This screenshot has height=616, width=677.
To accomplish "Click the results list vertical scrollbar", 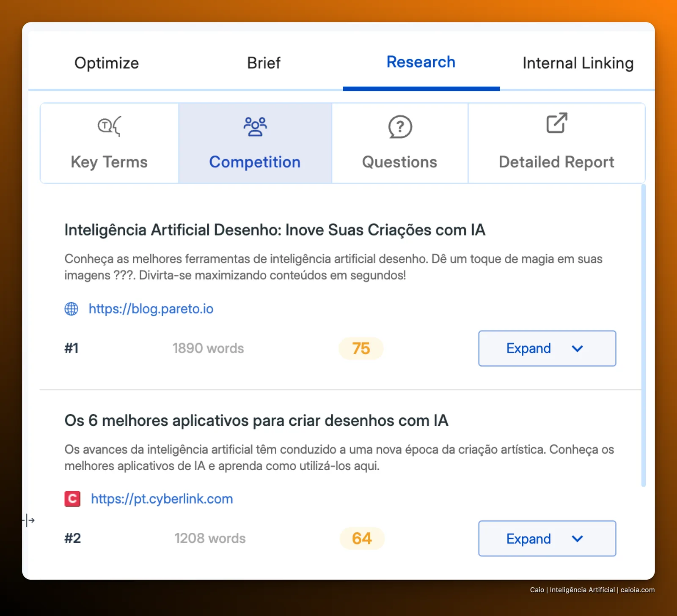I will [x=644, y=335].
